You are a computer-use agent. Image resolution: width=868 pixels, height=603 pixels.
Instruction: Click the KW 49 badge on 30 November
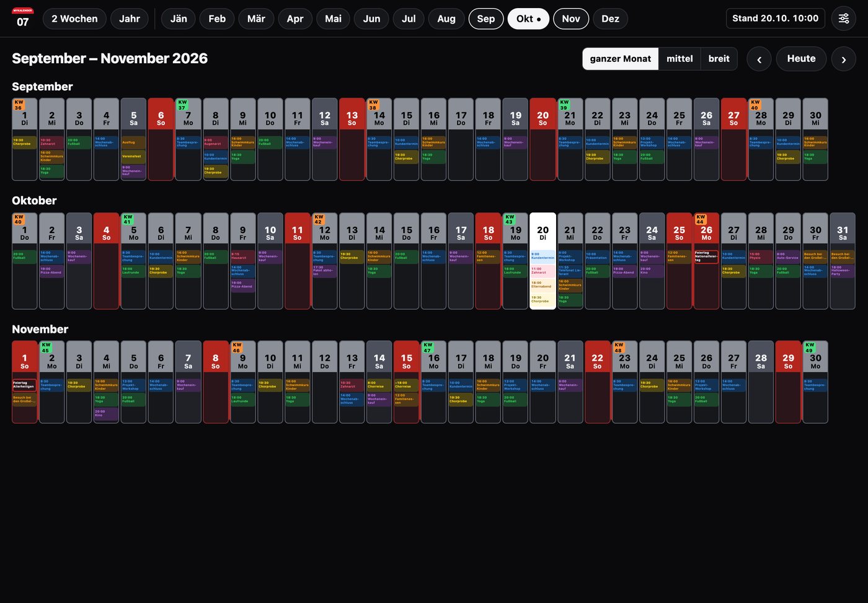[810, 347]
